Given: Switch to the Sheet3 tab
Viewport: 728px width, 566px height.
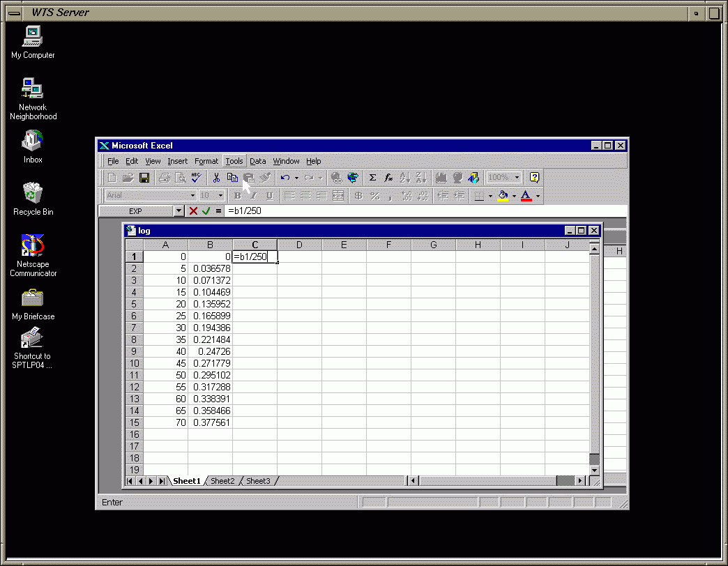Looking at the screenshot, I should [258, 481].
